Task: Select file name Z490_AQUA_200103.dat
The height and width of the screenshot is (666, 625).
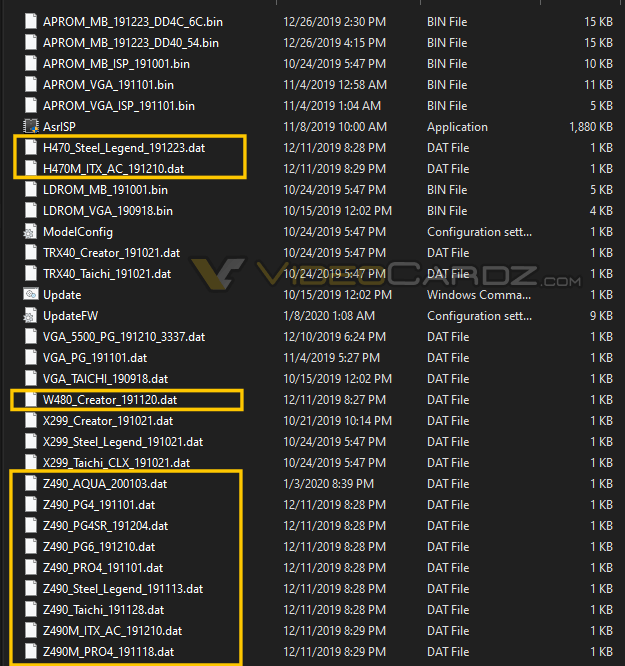Action: click(105, 484)
